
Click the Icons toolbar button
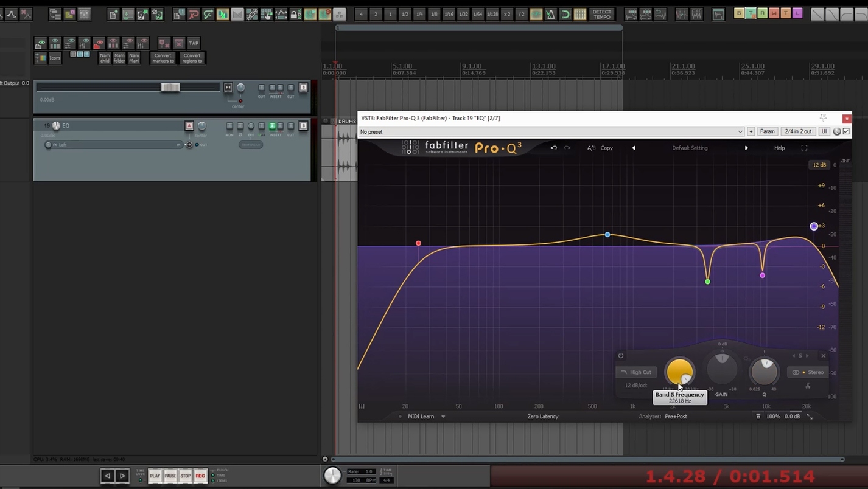pyautogui.click(x=55, y=58)
